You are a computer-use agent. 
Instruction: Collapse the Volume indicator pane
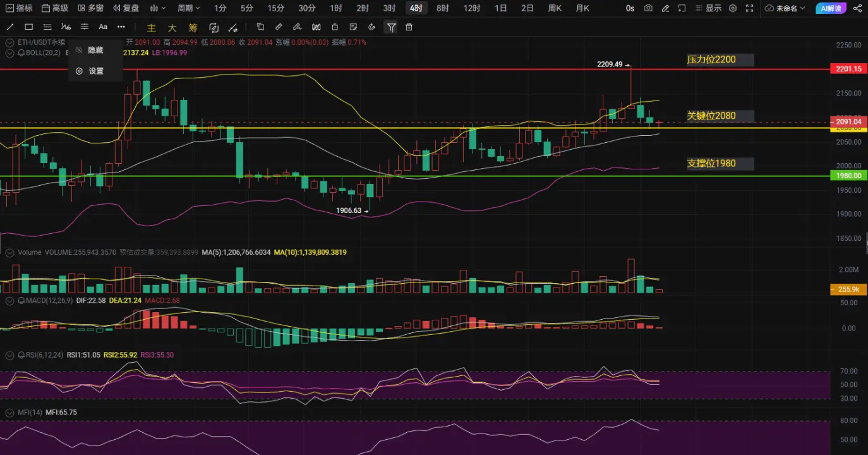(9, 252)
